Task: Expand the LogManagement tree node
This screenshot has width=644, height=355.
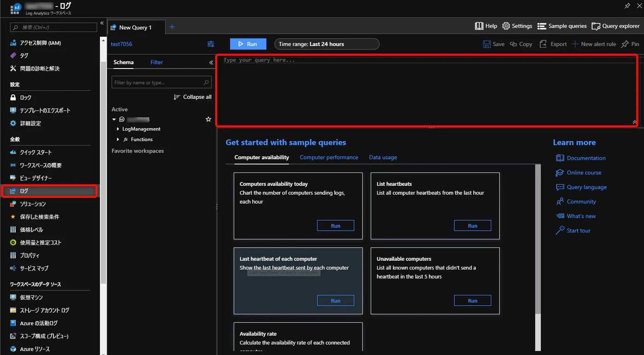Action: point(118,129)
